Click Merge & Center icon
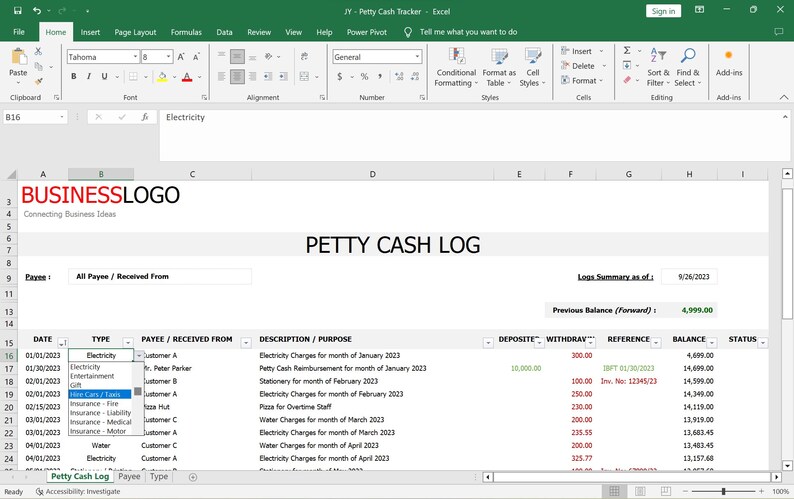Viewport: 794px width, 499px height. [x=304, y=76]
